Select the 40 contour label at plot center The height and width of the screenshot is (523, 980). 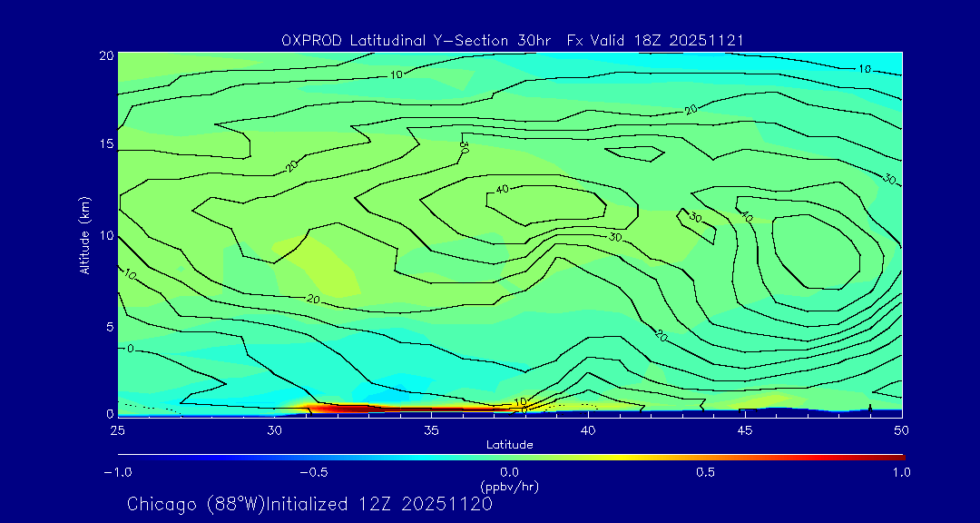(x=501, y=190)
